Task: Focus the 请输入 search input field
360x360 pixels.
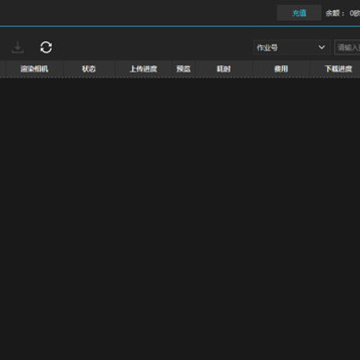Action: (x=347, y=47)
